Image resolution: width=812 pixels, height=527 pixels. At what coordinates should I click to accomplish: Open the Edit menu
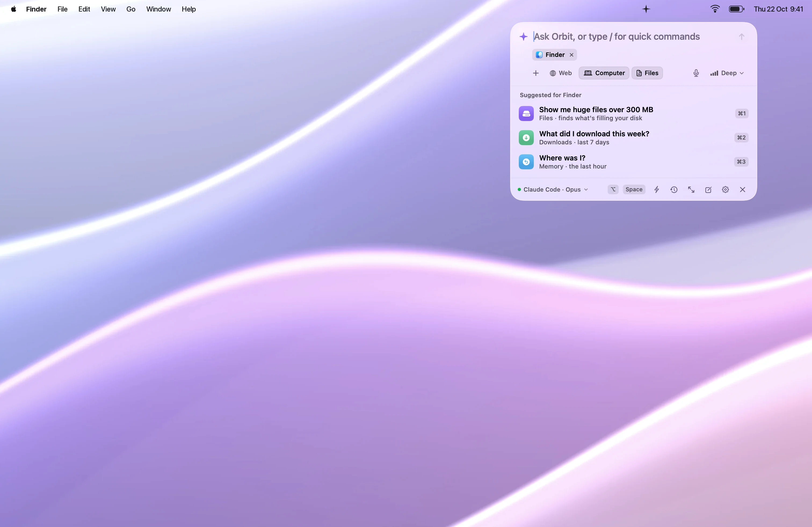tap(84, 9)
